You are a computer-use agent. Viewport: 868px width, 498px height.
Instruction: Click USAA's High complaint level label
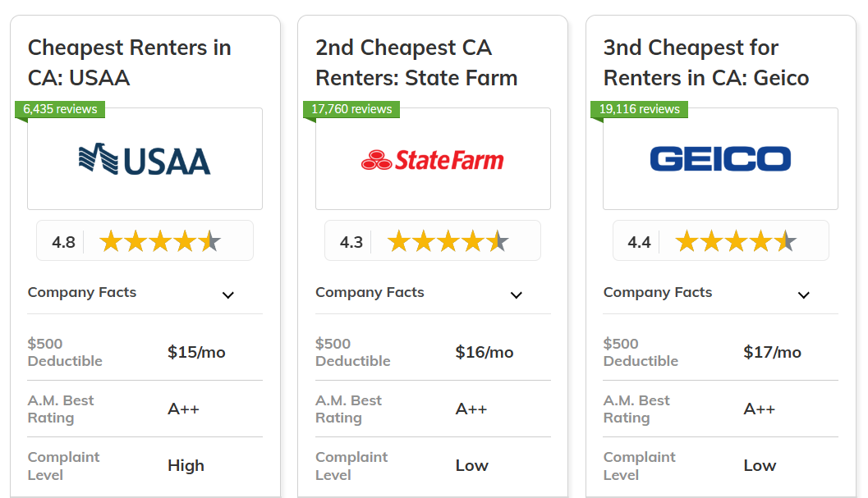coord(186,465)
